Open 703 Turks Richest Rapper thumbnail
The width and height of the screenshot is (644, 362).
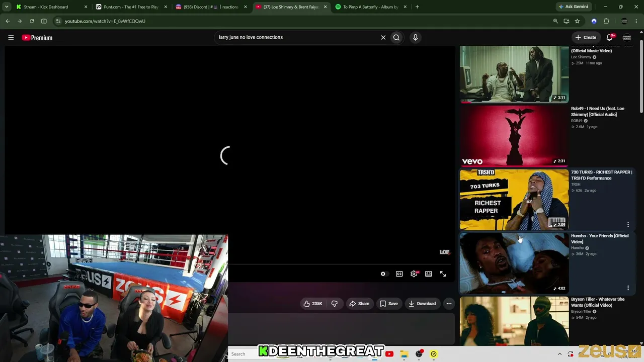click(x=514, y=200)
